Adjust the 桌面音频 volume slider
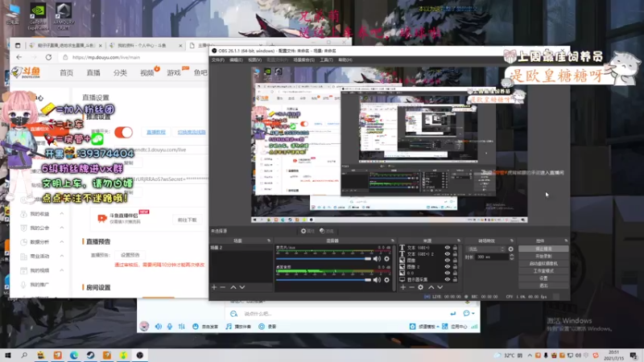The height and width of the screenshot is (362, 644). pyautogui.click(x=324, y=280)
